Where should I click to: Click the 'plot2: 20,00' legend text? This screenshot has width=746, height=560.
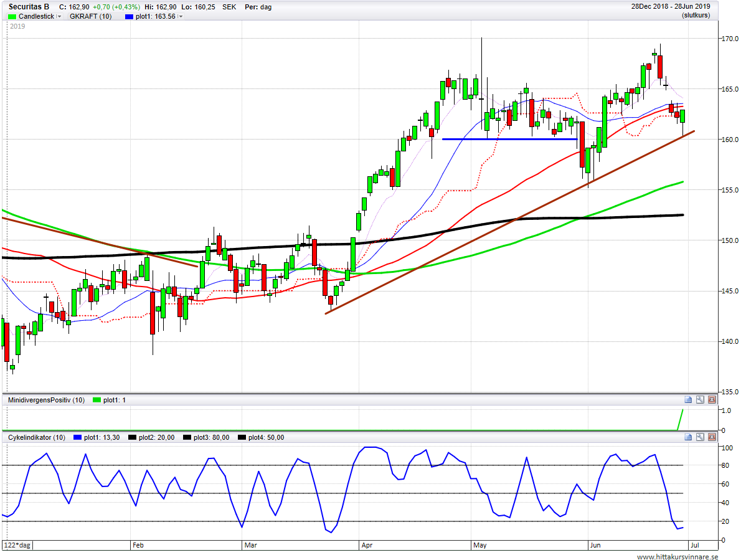tap(156, 437)
